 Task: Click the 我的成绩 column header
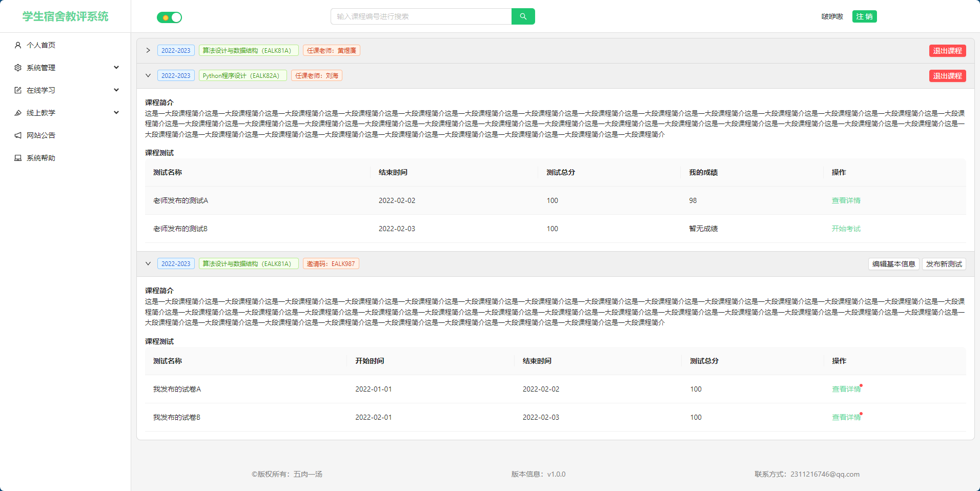(x=703, y=172)
